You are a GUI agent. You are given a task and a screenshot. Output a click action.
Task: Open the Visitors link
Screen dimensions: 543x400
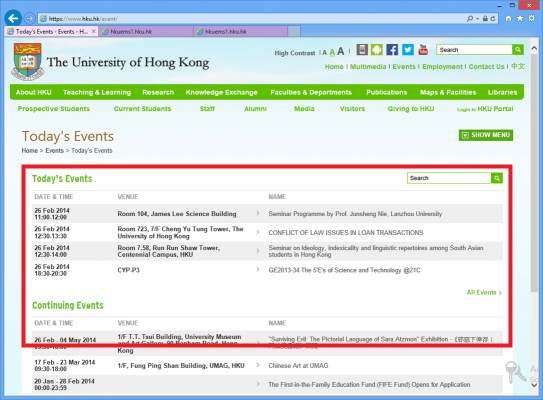click(352, 109)
